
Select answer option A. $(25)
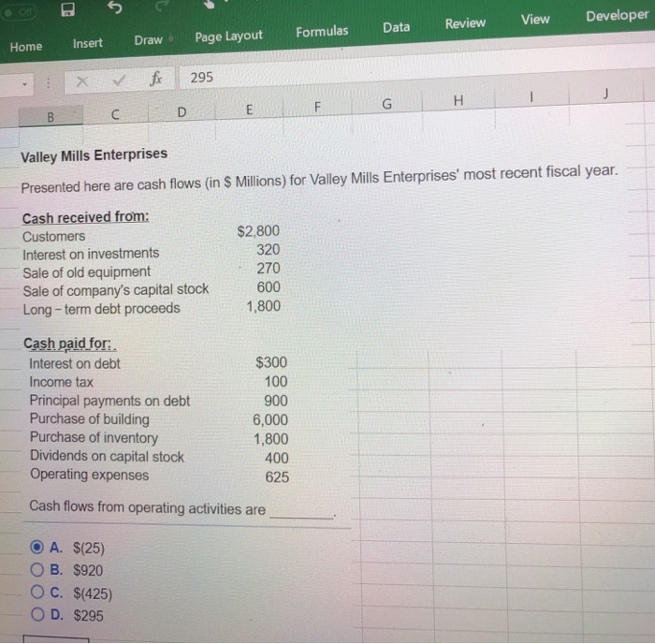pos(67,548)
